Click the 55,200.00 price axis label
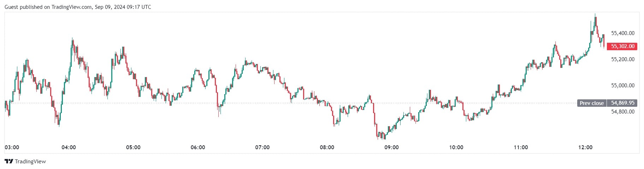Screen dimensions: 644x169 tap(622, 59)
